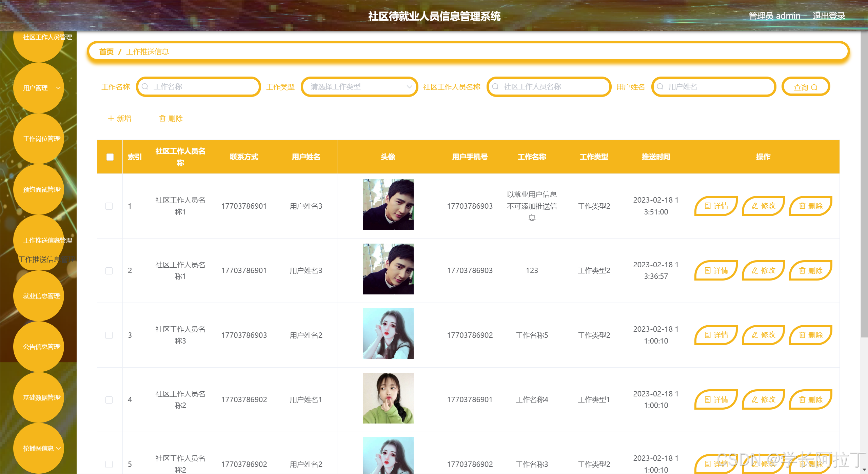Screen dimensions: 868x474
Task: Toggle the select-all checkbox in table header
Action: [x=110, y=157]
